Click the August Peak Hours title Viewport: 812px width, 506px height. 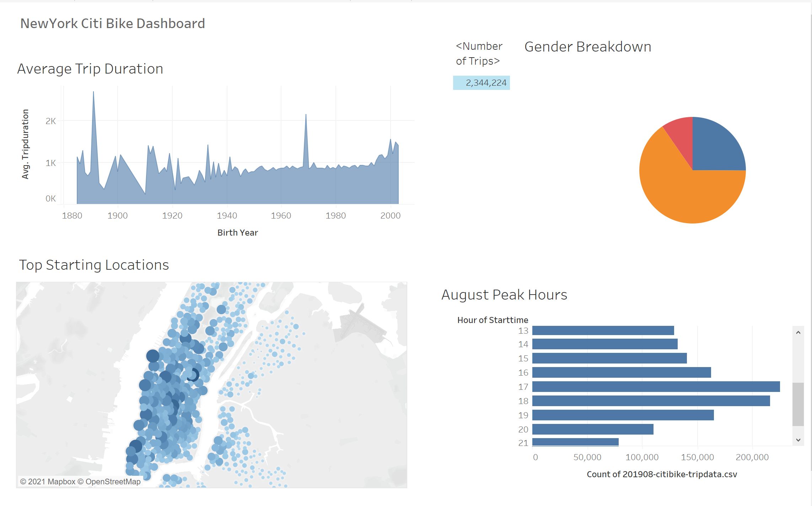pyautogui.click(x=504, y=294)
